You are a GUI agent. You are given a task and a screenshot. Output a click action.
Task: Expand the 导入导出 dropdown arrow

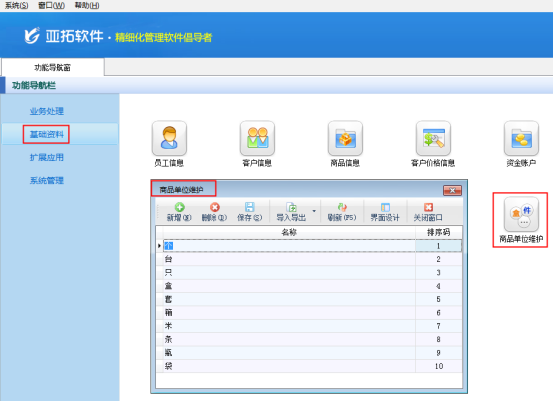point(314,211)
